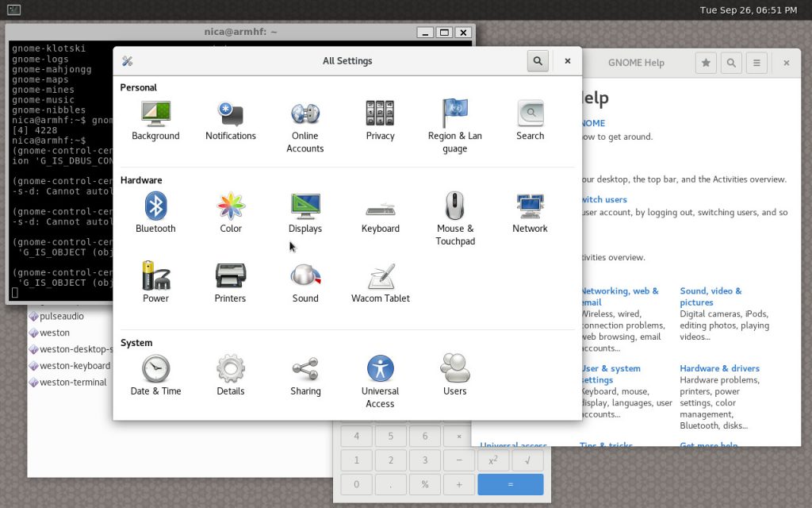The image size is (812, 508).
Task: Click digit 2 in the calculator
Action: coord(390,460)
